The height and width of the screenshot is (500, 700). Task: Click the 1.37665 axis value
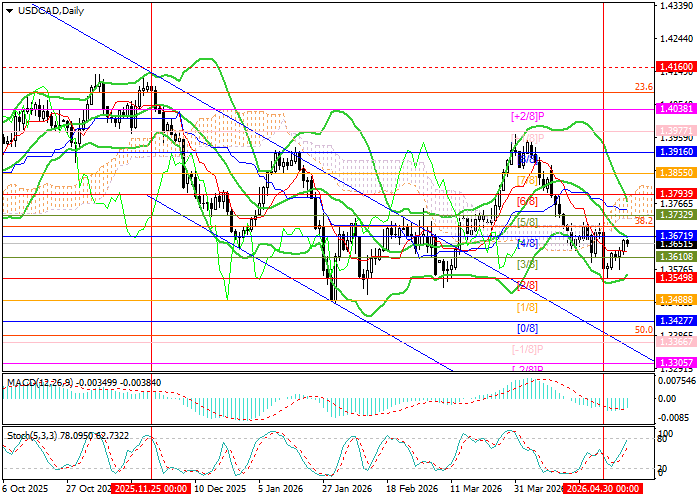tap(677, 204)
